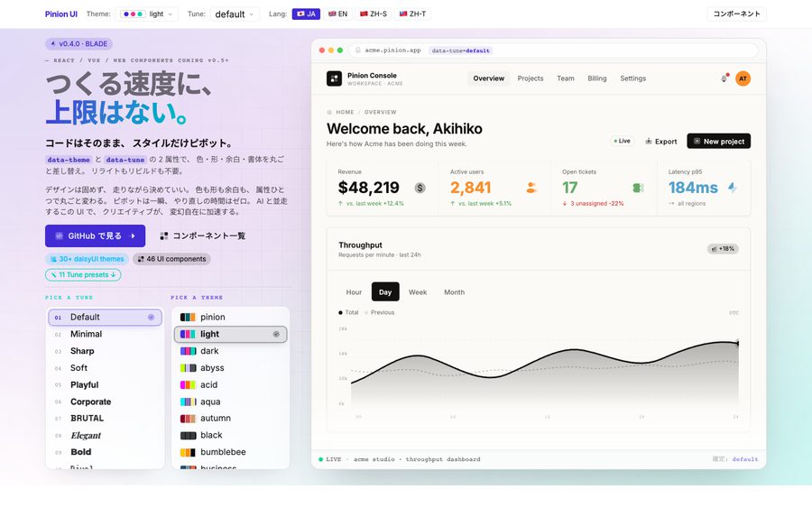Select the Playful tune preset

pos(106,385)
